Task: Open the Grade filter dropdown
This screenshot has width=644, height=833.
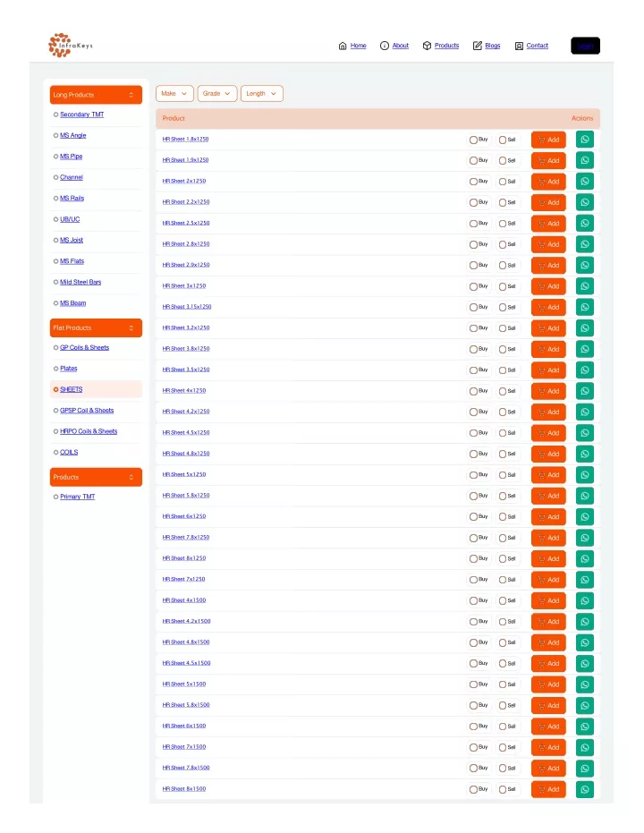Action: (216, 93)
